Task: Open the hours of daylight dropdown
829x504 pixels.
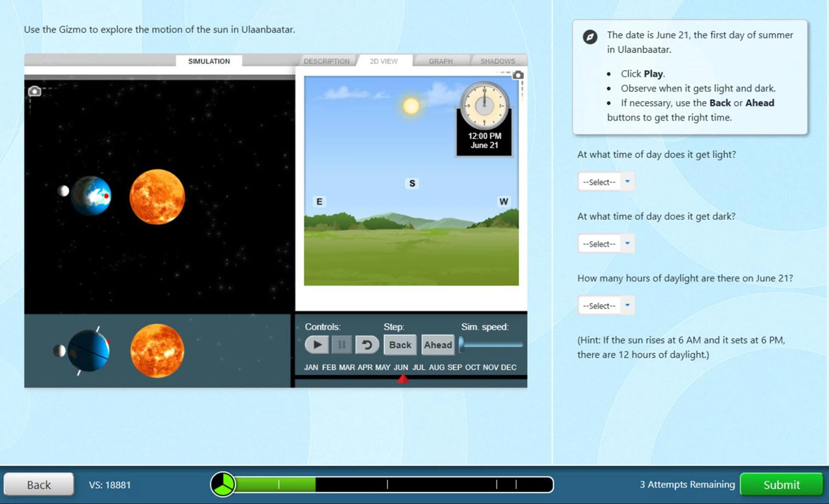Action: pyautogui.click(x=606, y=305)
